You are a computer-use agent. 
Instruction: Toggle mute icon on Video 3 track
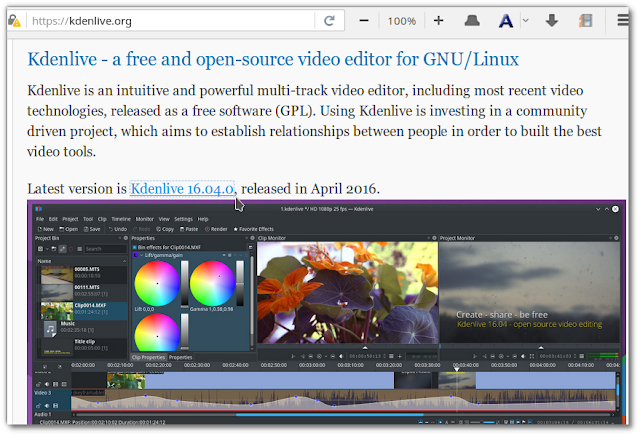click(x=47, y=405)
